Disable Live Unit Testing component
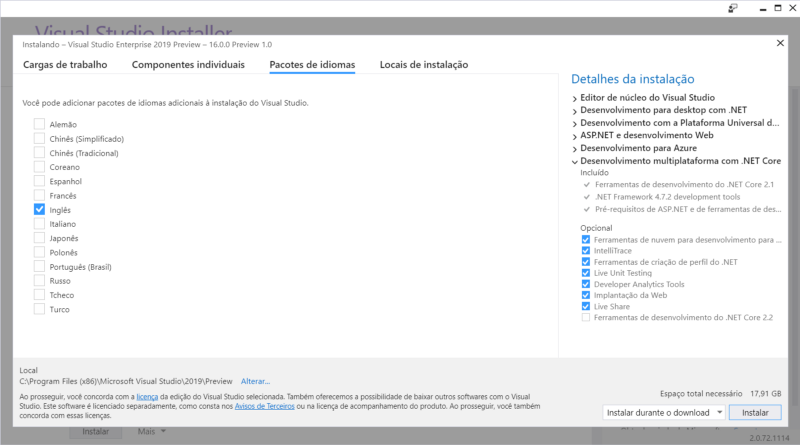Screen dimensions: 800x445 point(586,273)
